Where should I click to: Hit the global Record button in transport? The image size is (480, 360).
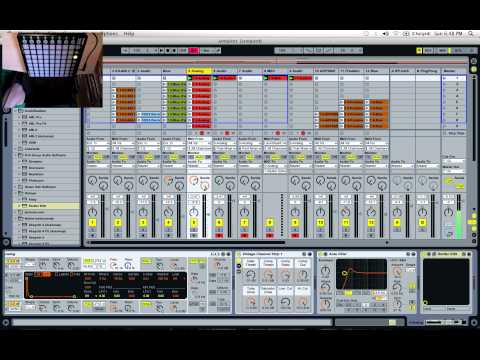174,51
